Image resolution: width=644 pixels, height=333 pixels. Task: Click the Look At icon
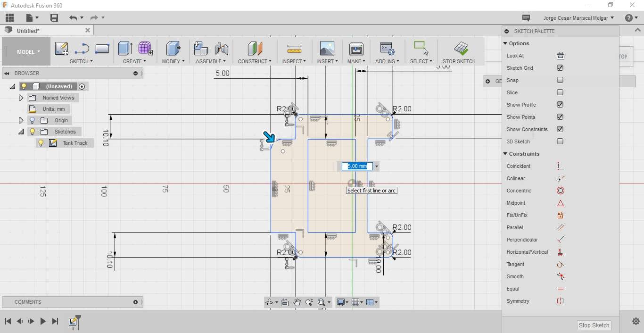(561, 56)
